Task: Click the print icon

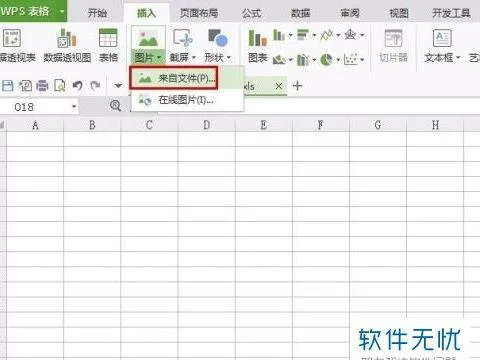Action: coord(42,86)
